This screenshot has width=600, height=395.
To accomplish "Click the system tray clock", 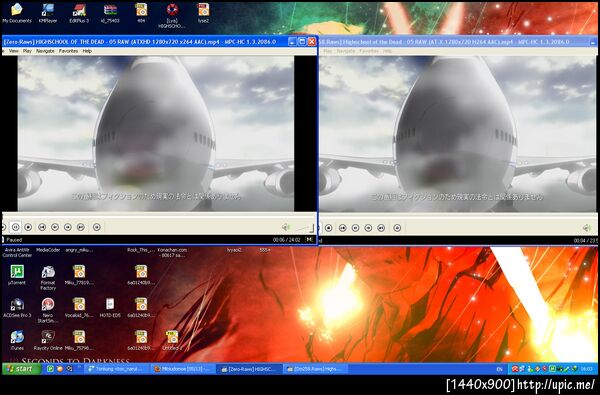I will click(586, 369).
